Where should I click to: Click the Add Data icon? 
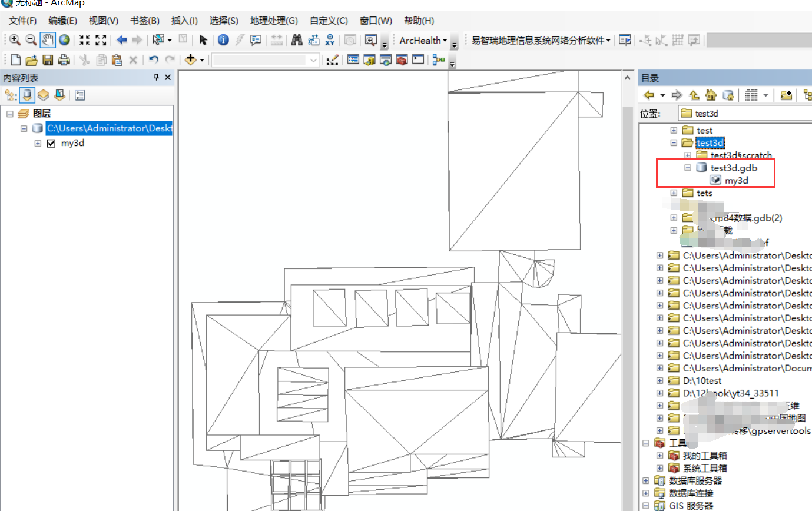pyautogui.click(x=190, y=59)
